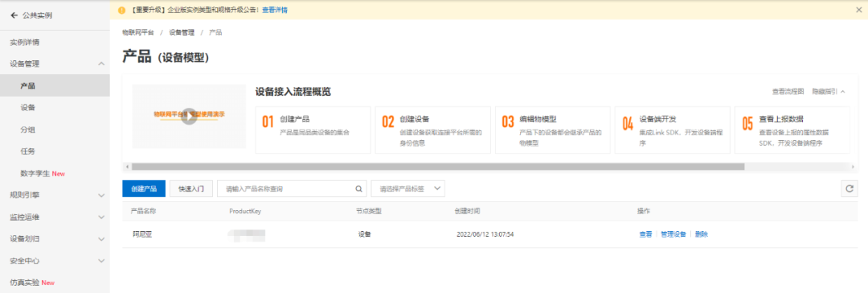868x293 pixels.
Task: Select step 02 创建设备 card
Action: [x=433, y=130]
